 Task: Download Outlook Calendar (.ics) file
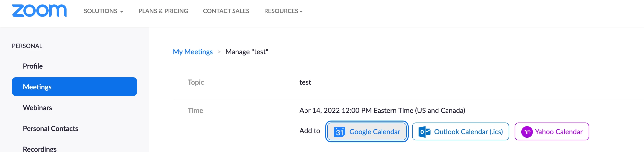(x=468, y=131)
